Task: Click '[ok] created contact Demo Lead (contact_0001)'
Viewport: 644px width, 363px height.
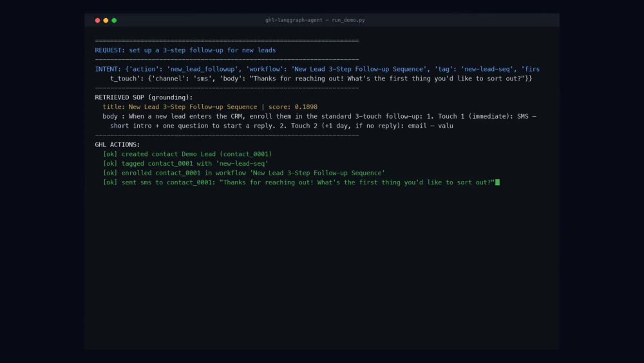Action: point(187,154)
